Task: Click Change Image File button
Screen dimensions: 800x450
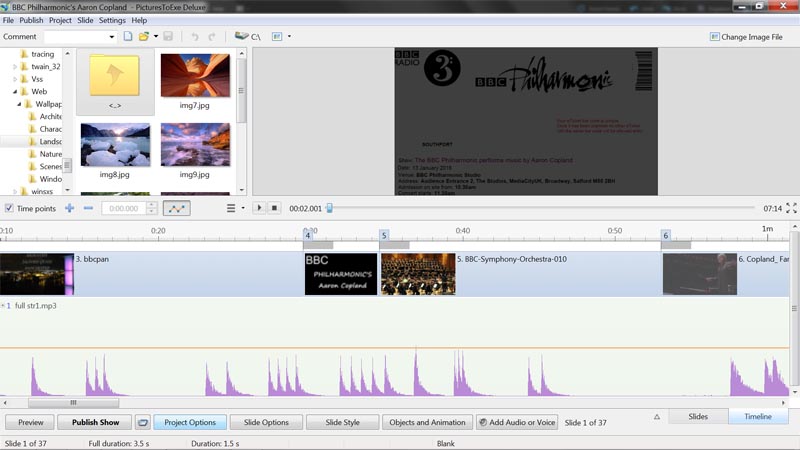Action: pyautogui.click(x=746, y=37)
